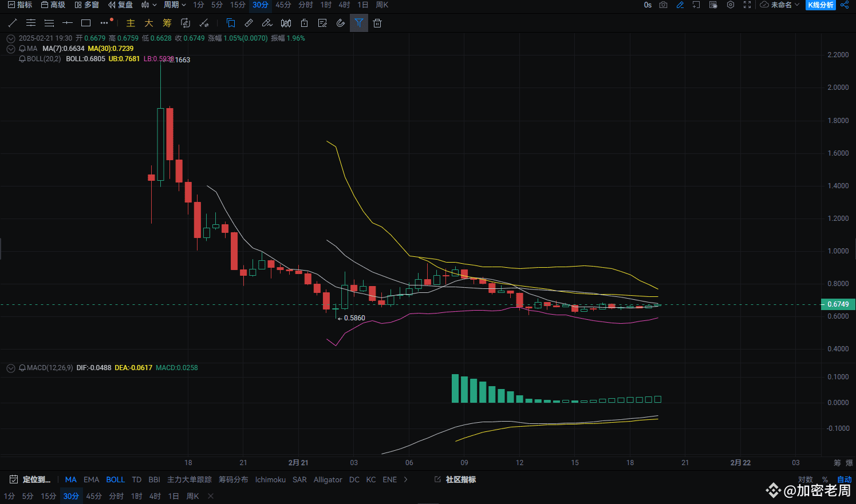Enter fullscreen with expand arrows icon
Viewport: 856px width, 504px height.
click(x=747, y=5)
